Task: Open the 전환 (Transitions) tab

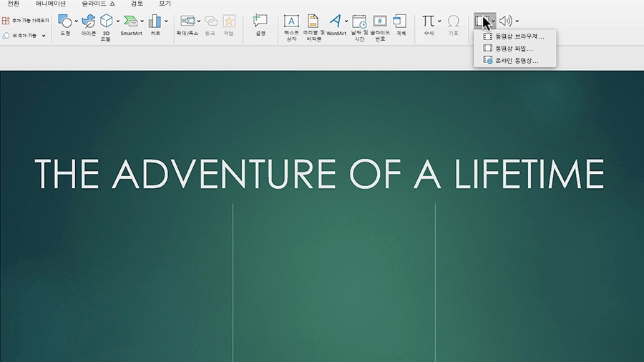Action: pos(13,4)
